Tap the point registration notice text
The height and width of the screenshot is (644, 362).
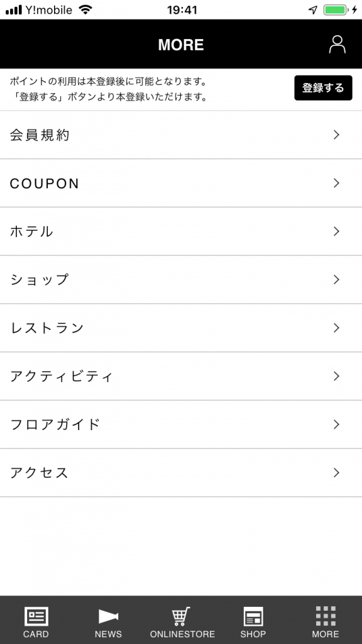[108, 89]
